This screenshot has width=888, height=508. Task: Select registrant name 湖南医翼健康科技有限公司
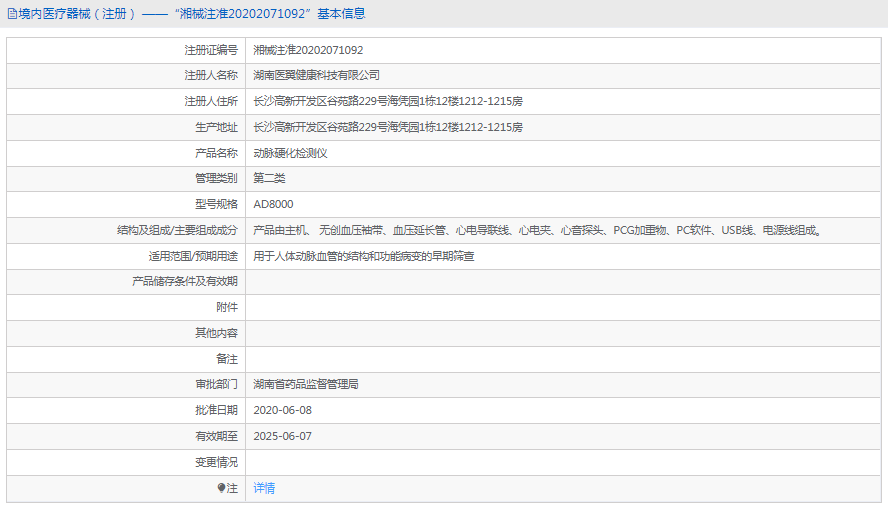pyautogui.click(x=316, y=75)
